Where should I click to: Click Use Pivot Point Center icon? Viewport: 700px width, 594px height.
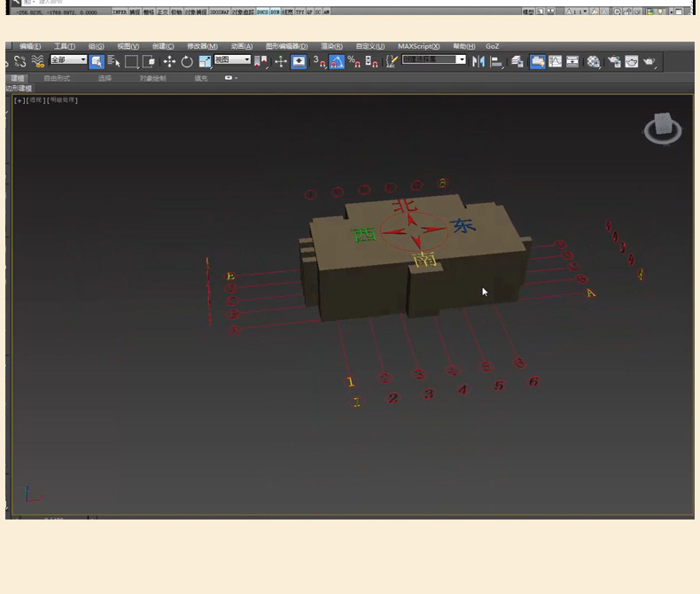(x=261, y=62)
